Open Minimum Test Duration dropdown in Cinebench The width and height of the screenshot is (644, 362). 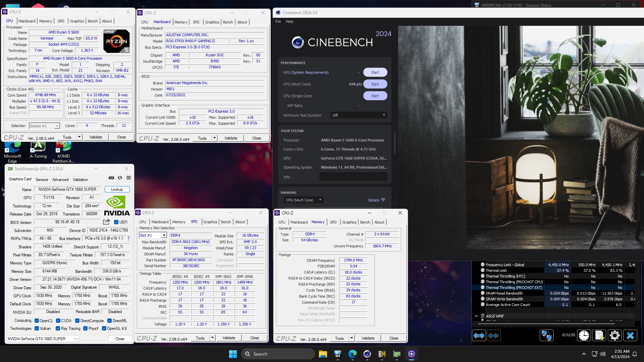point(359,115)
